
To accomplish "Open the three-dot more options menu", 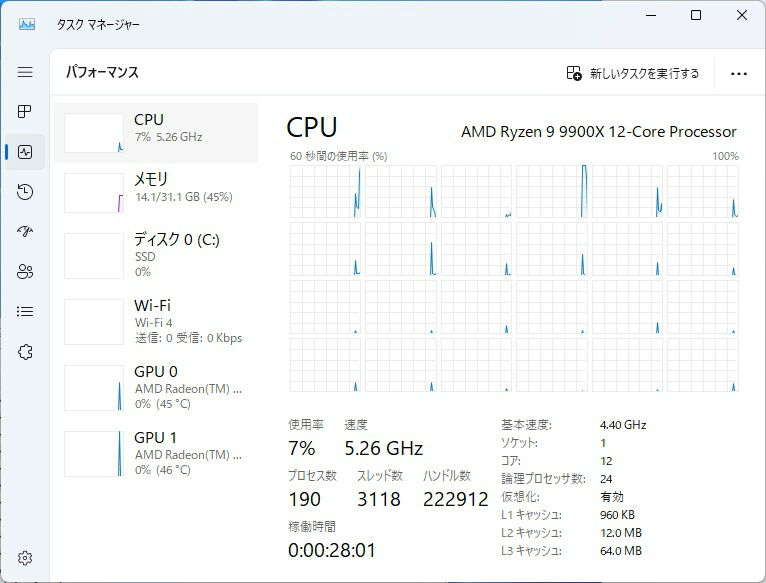I will click(739, 73).
